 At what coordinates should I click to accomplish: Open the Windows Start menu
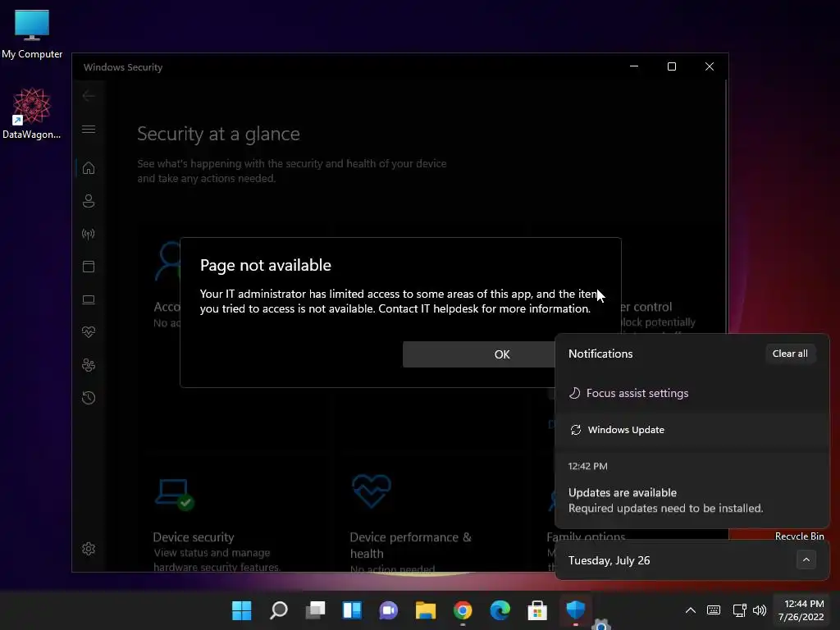click(242, 609)
